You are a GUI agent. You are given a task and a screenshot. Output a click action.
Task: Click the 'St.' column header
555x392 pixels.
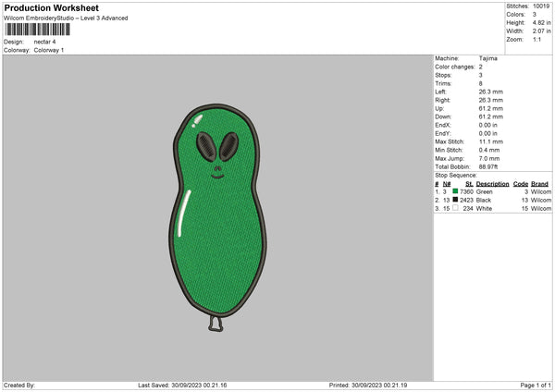(469, 184)
